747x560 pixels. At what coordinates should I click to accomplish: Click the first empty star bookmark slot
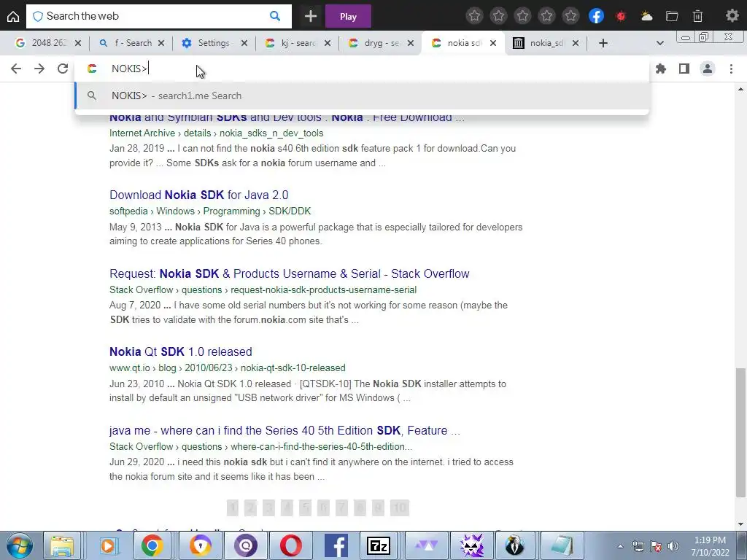click(474, 16)
